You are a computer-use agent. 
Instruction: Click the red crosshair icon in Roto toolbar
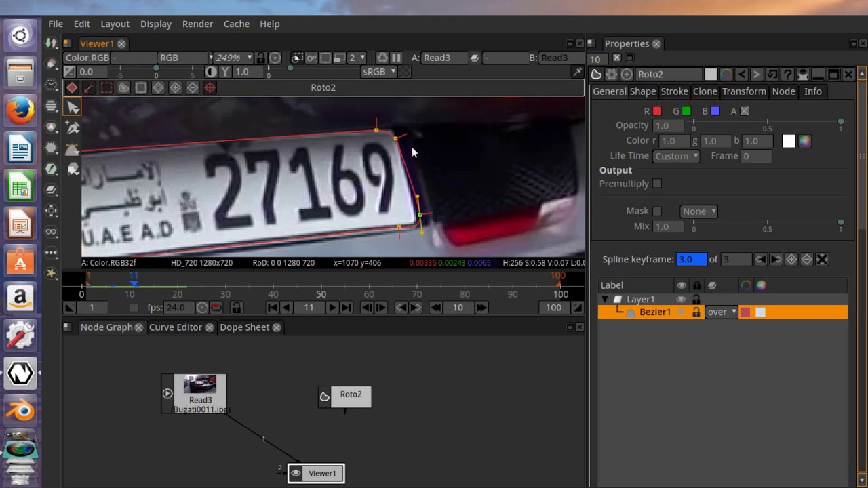(210, 87)
